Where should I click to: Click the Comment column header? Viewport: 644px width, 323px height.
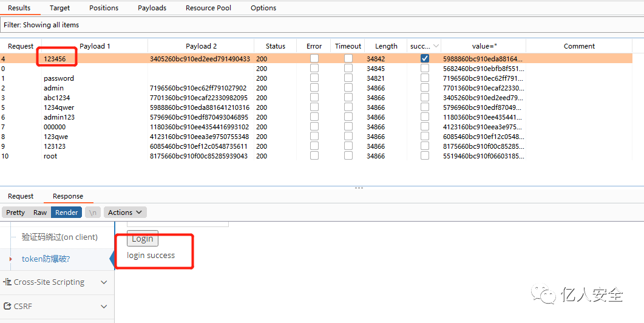point(579,46)
